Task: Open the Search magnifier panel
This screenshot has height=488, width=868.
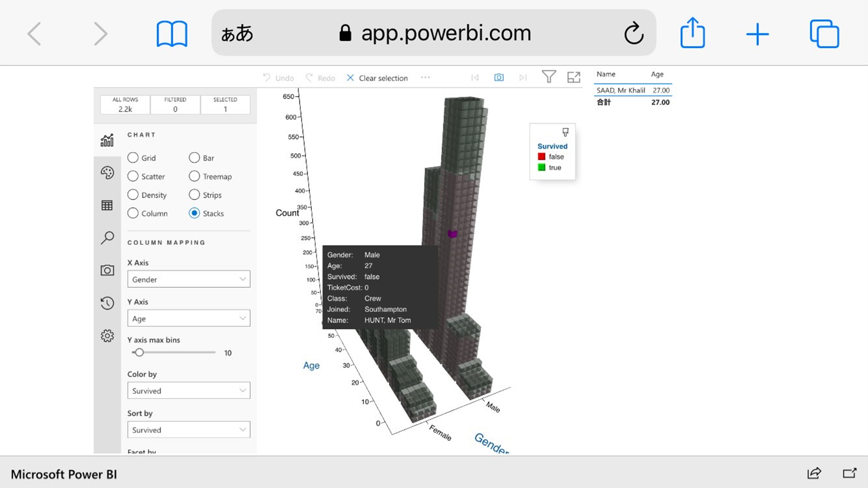Action: pyautogui.click(x=107, y=238)
